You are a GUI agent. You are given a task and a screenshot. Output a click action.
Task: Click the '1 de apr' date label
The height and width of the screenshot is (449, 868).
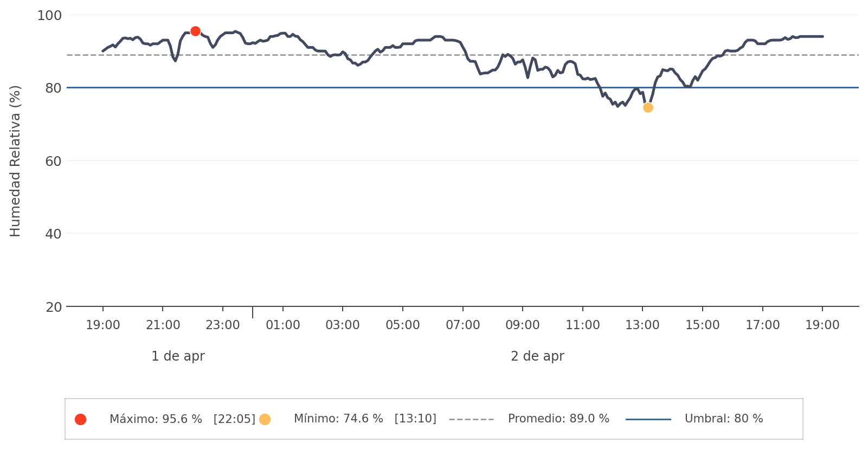(x=178, y=356)
